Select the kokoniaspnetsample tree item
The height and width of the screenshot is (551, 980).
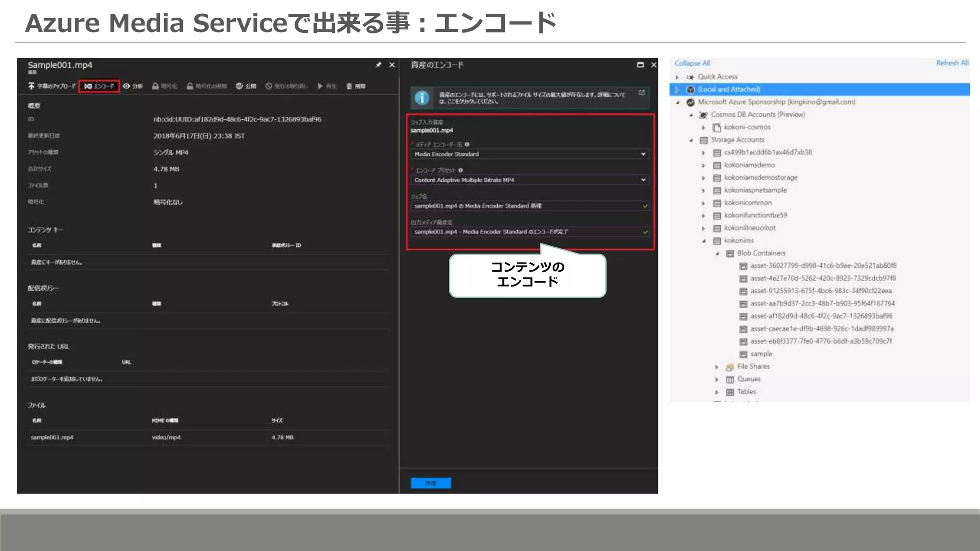point(755,190)
